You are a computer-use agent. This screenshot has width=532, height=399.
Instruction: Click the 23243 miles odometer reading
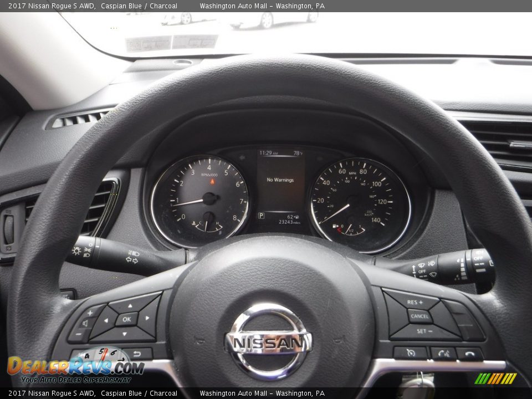tap(289, 222)
